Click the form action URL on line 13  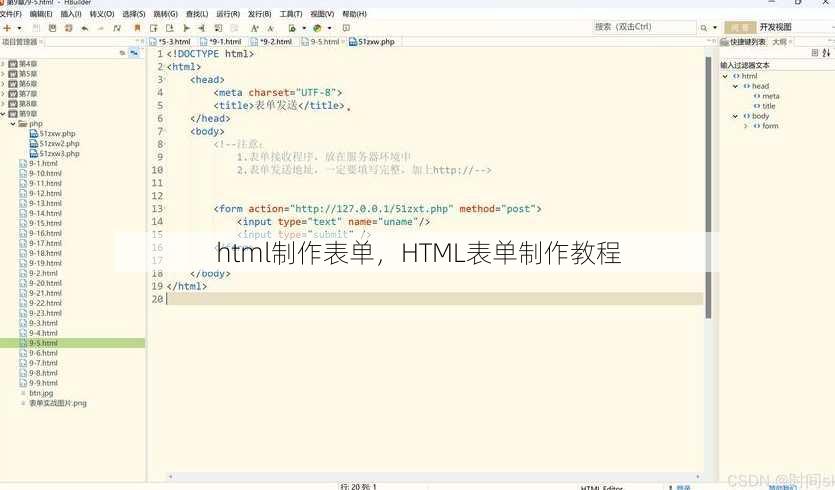click(x=372, y=209)
